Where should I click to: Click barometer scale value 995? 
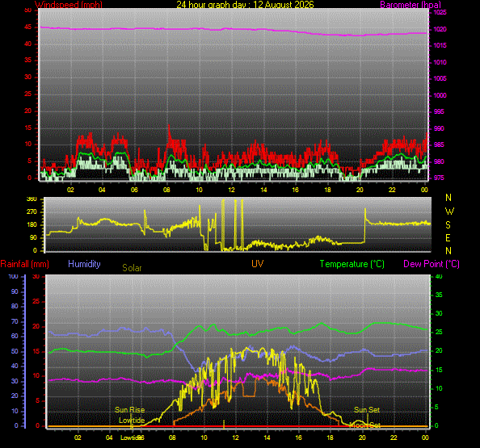click(439, 111)
